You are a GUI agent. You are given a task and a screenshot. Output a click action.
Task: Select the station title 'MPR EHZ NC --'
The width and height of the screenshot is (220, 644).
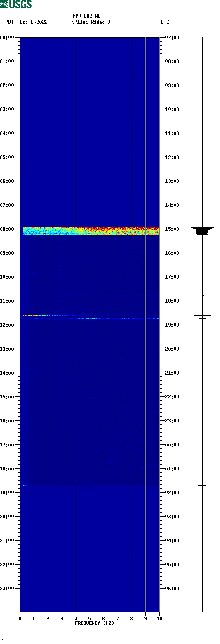coord(91,16)
